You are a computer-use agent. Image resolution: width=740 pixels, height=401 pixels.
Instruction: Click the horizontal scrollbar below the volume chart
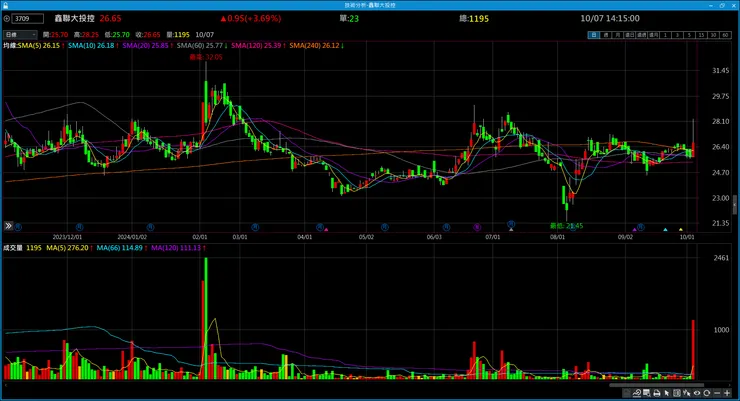pyautogui.click(x=656, y=385)
